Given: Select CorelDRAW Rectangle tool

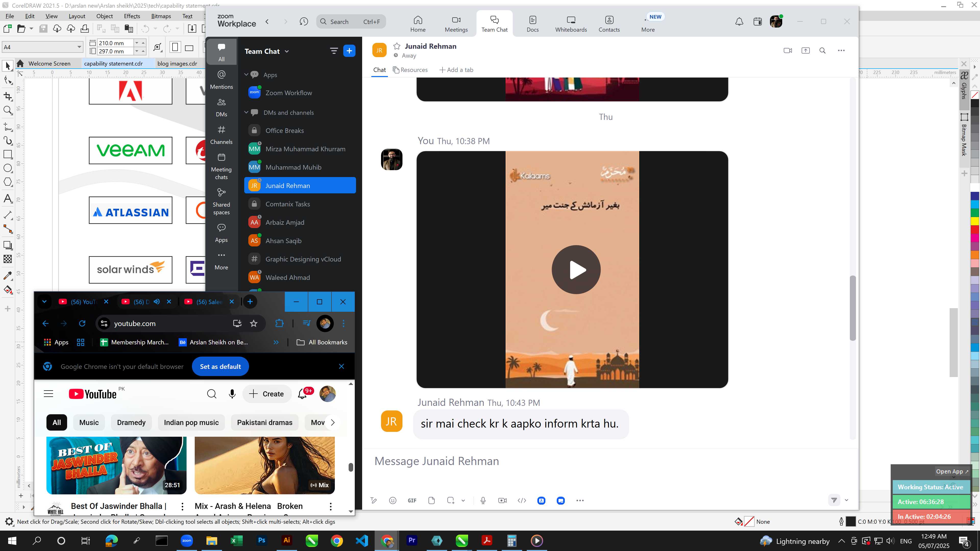Looking at the screenshot, I should tap(8, 154).
